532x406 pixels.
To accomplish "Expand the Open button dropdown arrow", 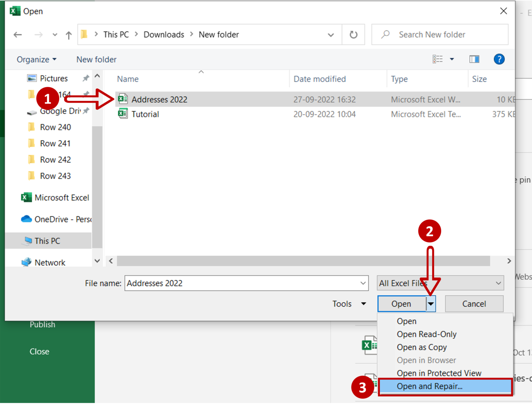I will point(431,304).
